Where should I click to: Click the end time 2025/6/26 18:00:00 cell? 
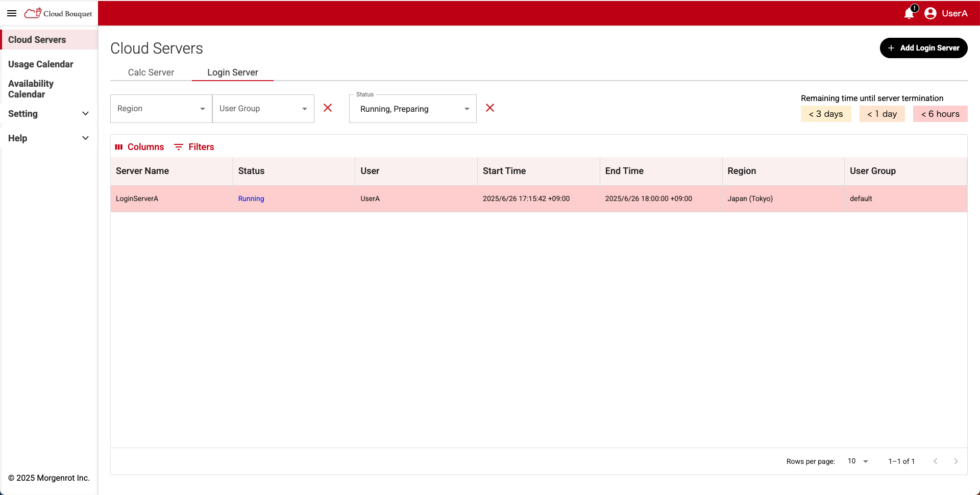661,199
